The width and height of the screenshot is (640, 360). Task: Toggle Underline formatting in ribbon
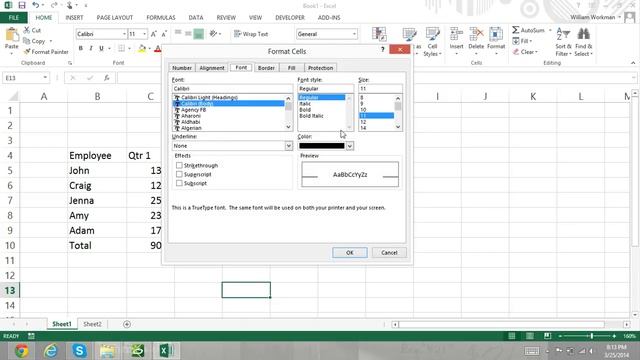[x=101, y=49]
